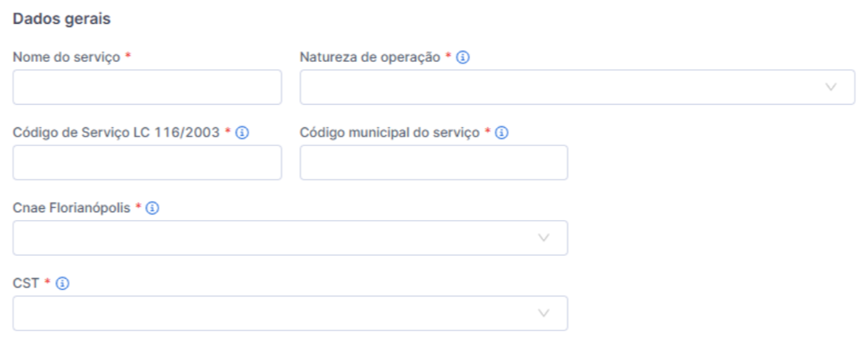This screenshot has height=359, width=868.
Task: Select the Código municipal do serviço input
Action: pyautogui.click(x=433, y=163)
